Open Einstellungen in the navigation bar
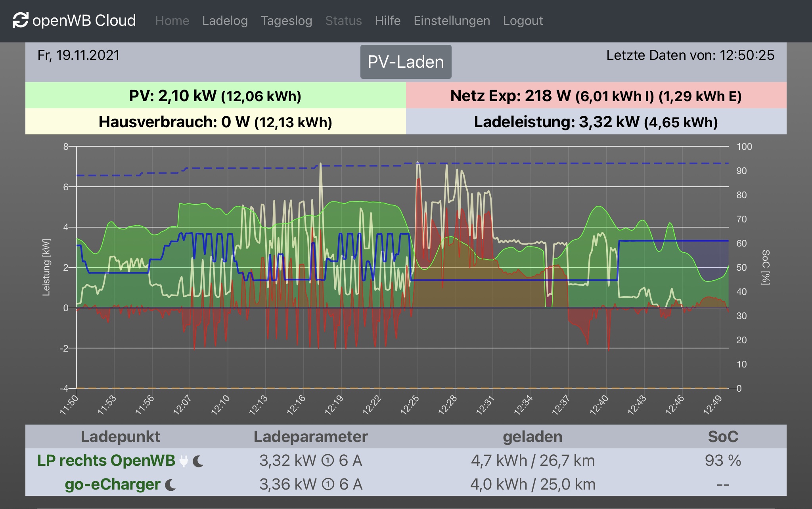This screenshot has width=812, height=509. coord(452,21)
